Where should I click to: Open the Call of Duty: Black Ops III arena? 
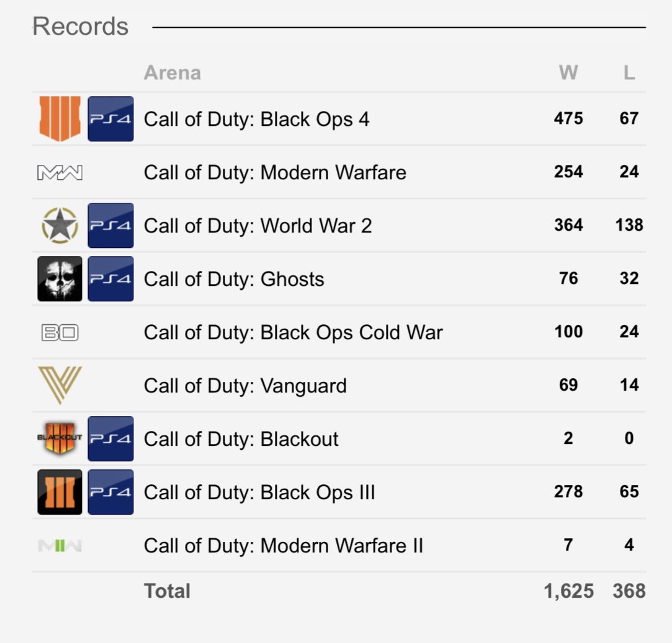click(259, 493)
